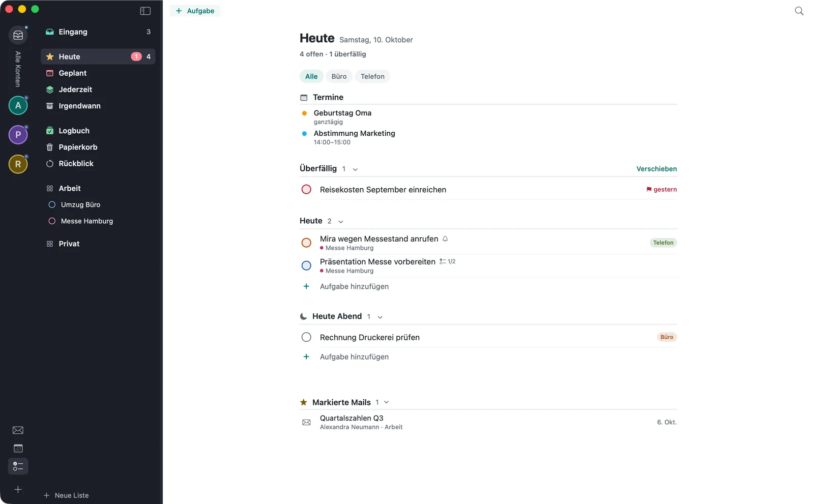Click the moon icon beside Heute Abend
The width and height of the screenshot is (814, 504).
click(x=304, y=316)
